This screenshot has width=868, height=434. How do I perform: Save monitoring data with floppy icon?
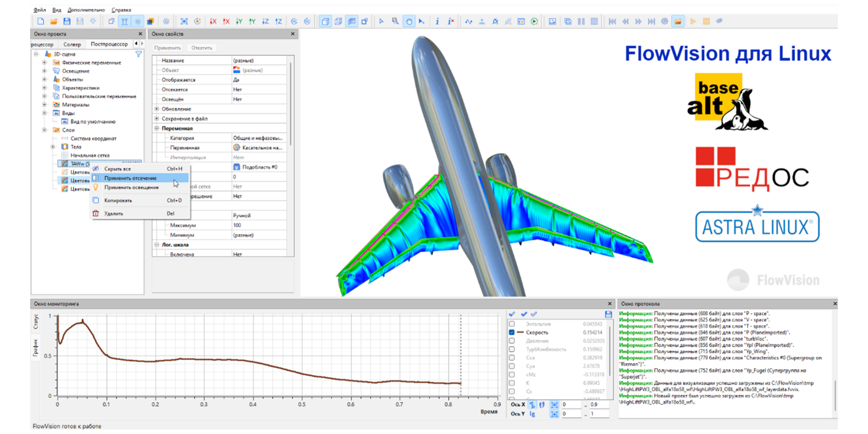(608, 314)
